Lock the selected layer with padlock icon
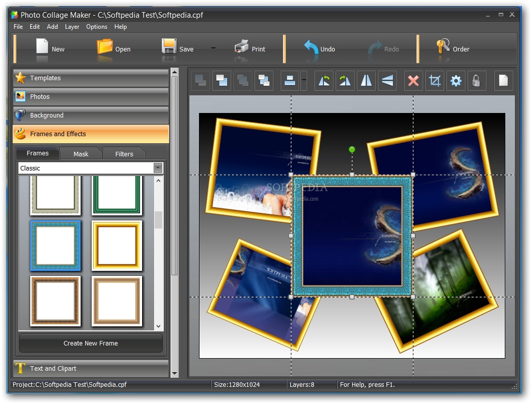The width and height of the screenshot is (532, 404). point(477,81)
